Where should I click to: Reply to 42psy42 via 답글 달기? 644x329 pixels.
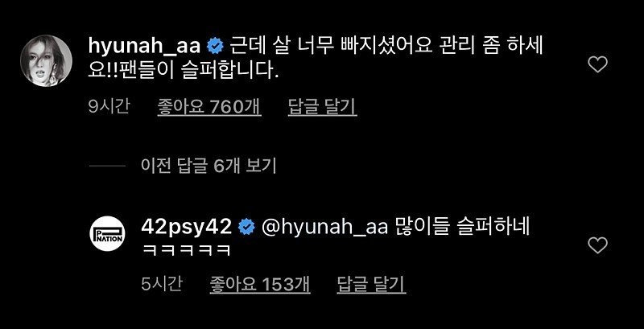click(371, 284)
